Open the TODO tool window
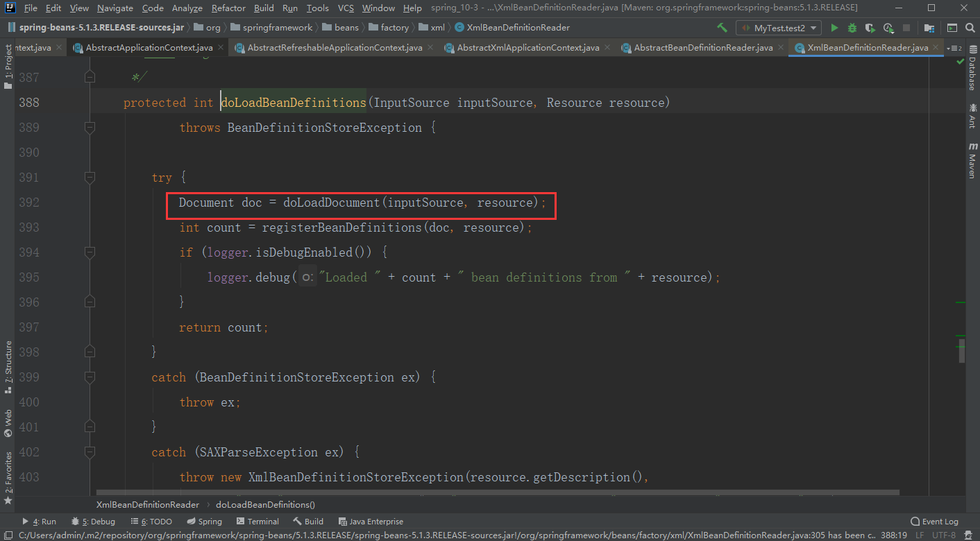 [151, 522]
